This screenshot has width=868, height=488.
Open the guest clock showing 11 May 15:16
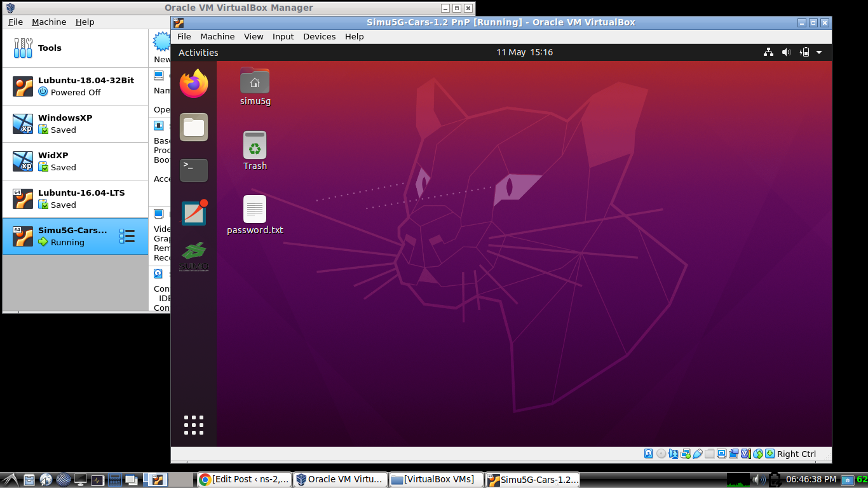tap(525, 52)
